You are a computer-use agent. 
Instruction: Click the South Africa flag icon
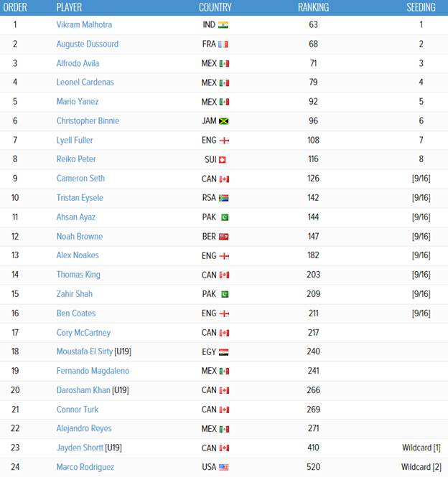click(223, 198)
